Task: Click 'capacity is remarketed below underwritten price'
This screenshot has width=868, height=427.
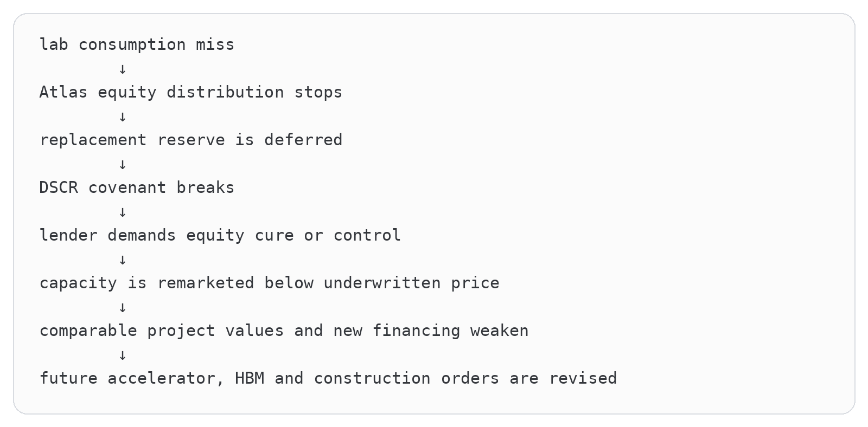Action: click(x=269, y=283)
